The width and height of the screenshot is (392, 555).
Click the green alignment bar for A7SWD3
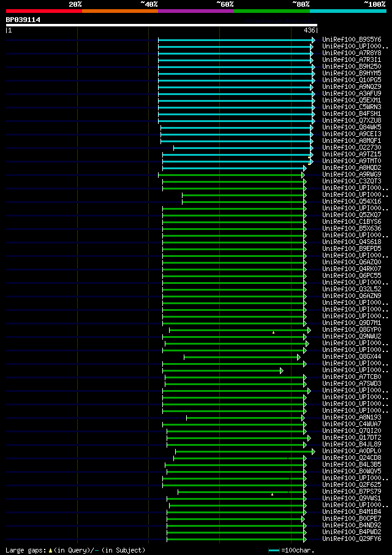[234, 384]
